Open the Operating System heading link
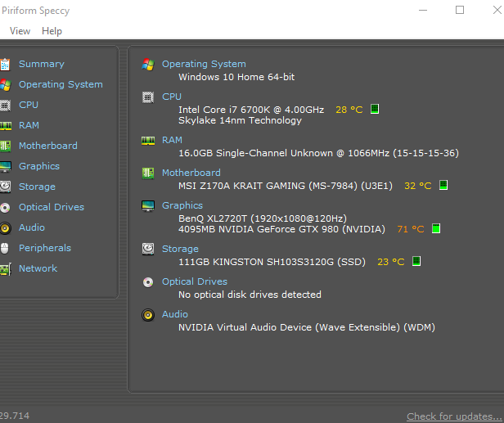The height and width of the screenshot is (423, 504). click(204, 64)
